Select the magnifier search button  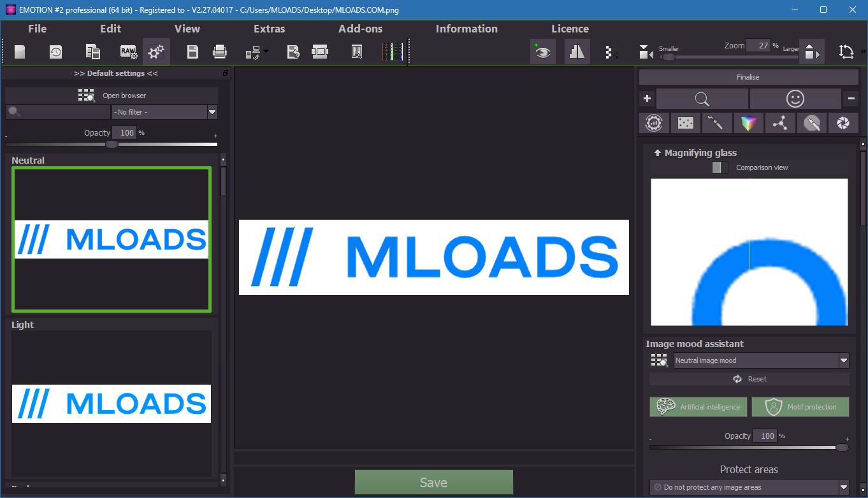click(702, 99)
